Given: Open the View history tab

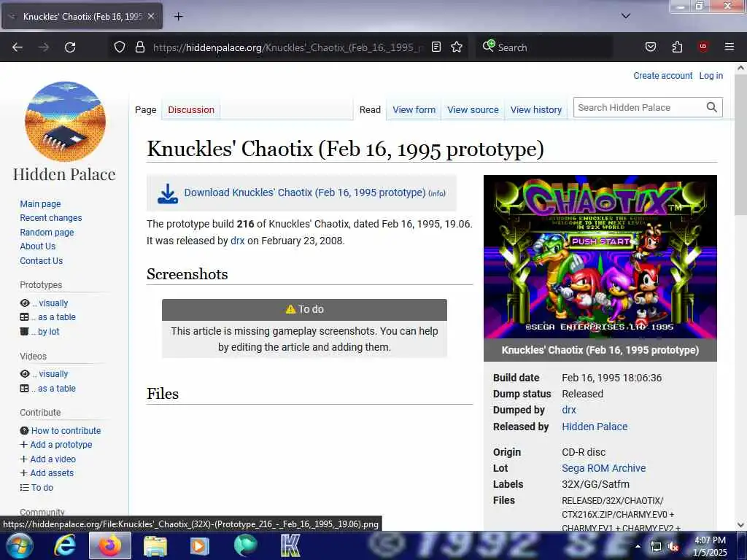Looking at the screenshot, I should coord(536,110).
